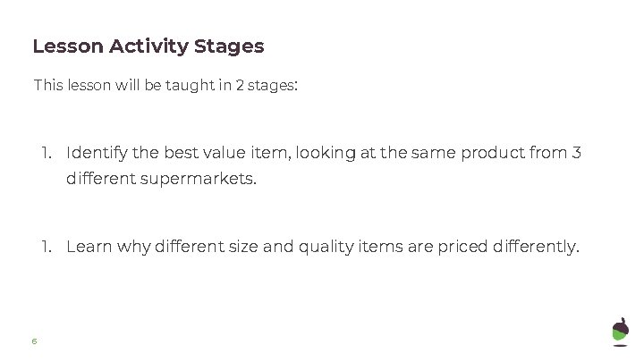Click the text "different supermarkets."
644x362 pixels.
pos(161,179)
